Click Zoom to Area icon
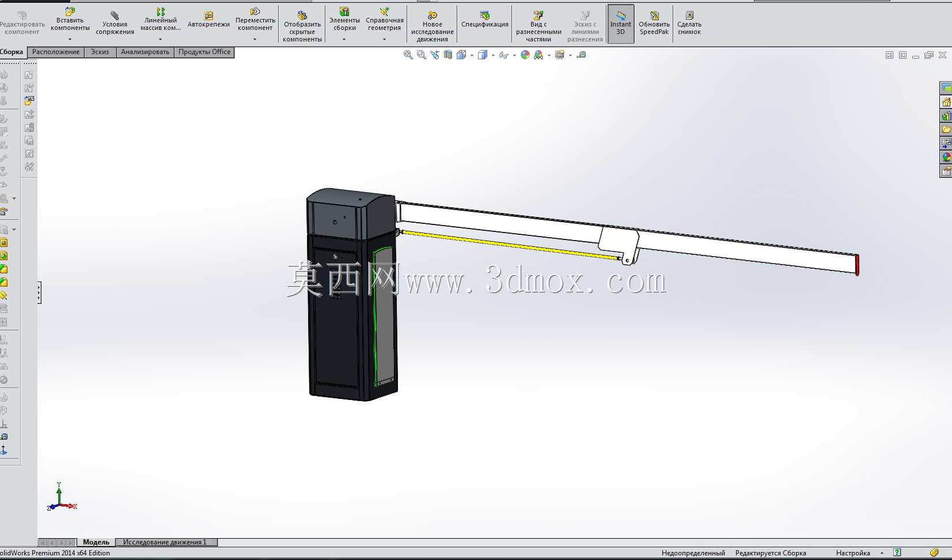Image resolution: width=952 pixels, height=560 pixels. pos(421,55)
